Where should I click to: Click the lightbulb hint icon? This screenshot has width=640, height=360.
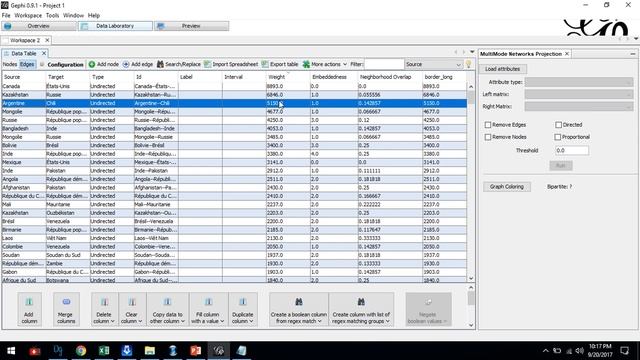(468, 64)
